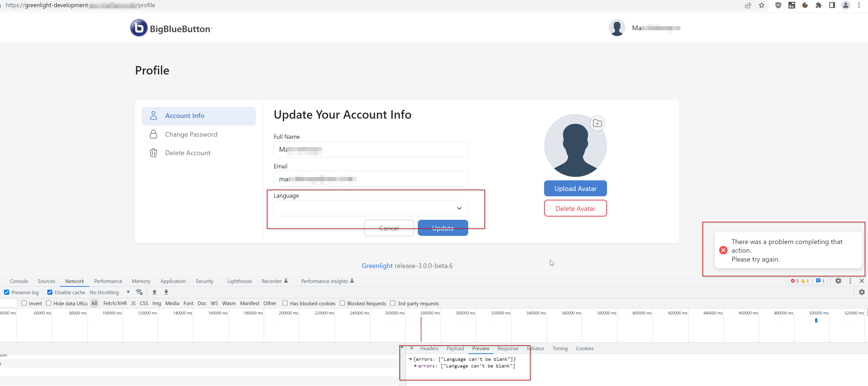
Task: Click the Upload Avatar button
Action: 575,189
